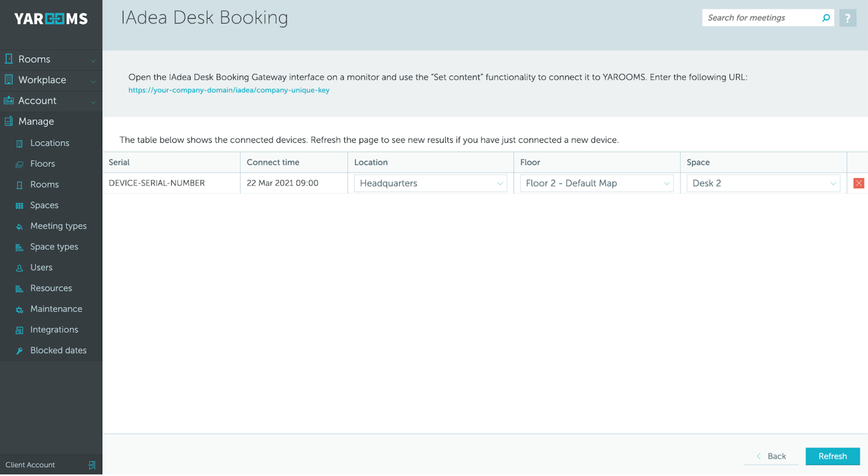The width and height of the screenshot is (868, 476).
Task: Open the Headquarters location dropdown
Action: (x=430, y=183)
